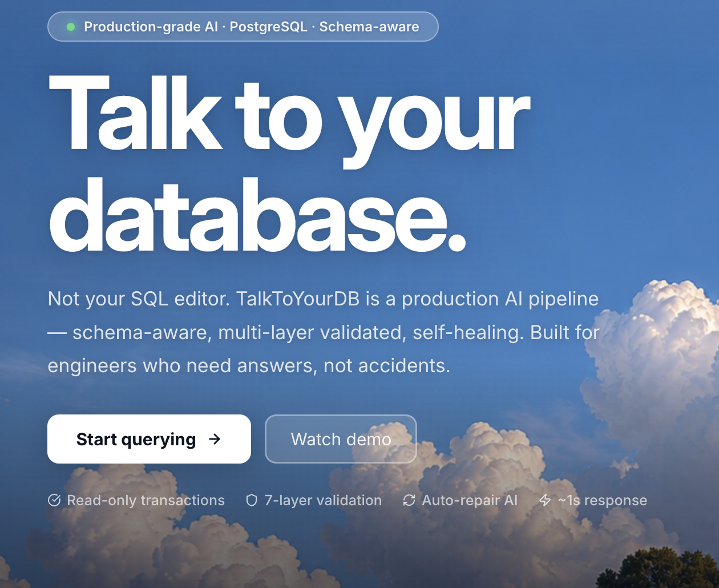This screenshot has width=719, height=588.
Task: Click the lightning bolt icon beside ~1s response
Action: [x=545, y=501]
